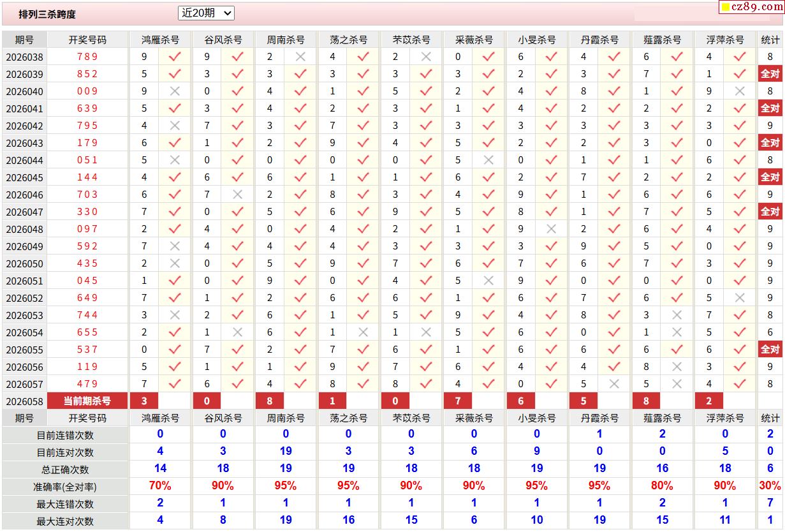Click the gray cross for 鸿雁杀号 in row 2026040
This screenshot has height=532, width=785.
click(175, 91)
